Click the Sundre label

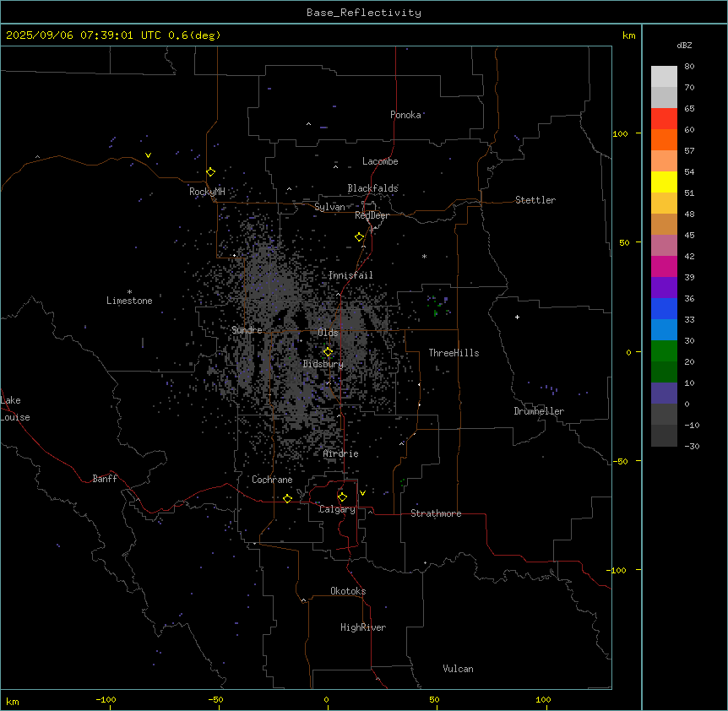pyautogui.click(x=247, y=330)
